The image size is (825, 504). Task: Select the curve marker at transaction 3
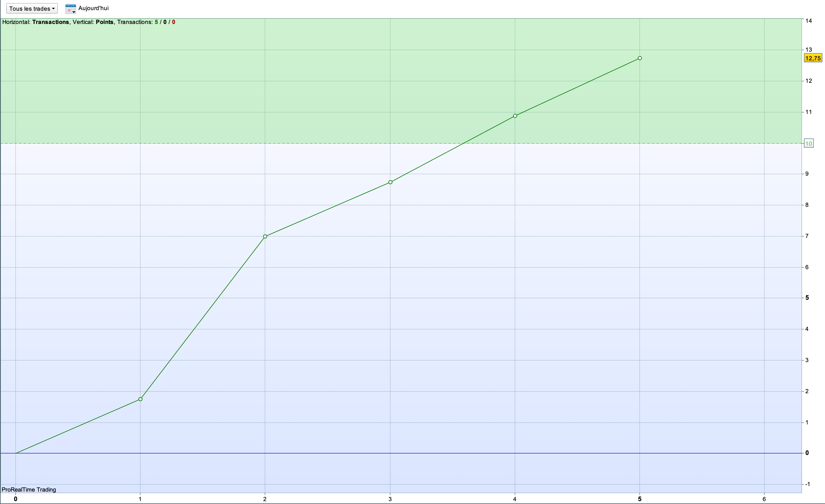(390, 182)
